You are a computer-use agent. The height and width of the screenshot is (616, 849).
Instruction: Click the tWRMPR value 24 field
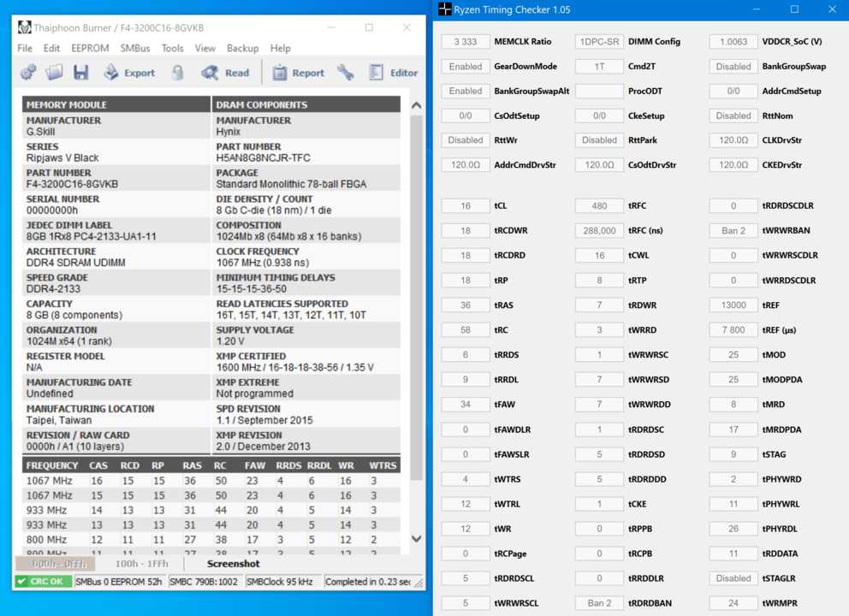(x=733, y=603)
